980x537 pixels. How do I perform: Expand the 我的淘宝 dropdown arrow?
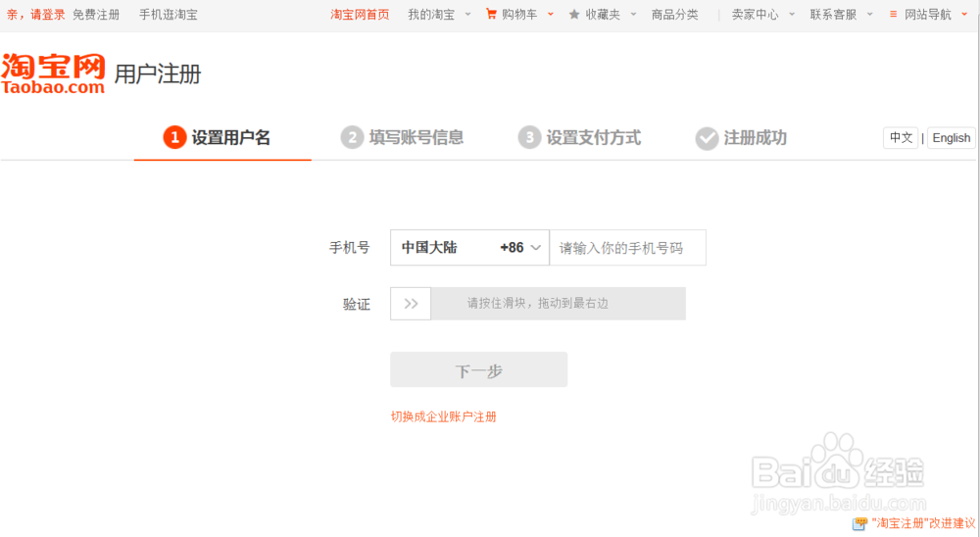click(468, 14)
